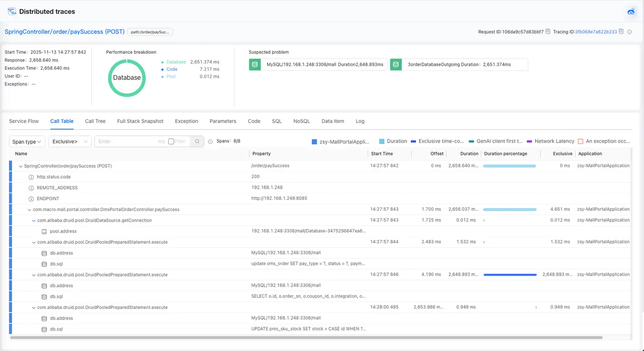Copy the Tracing ID
Image resolution: width=644 pixels, height=351 pixels.
click(x=621, y=32)
